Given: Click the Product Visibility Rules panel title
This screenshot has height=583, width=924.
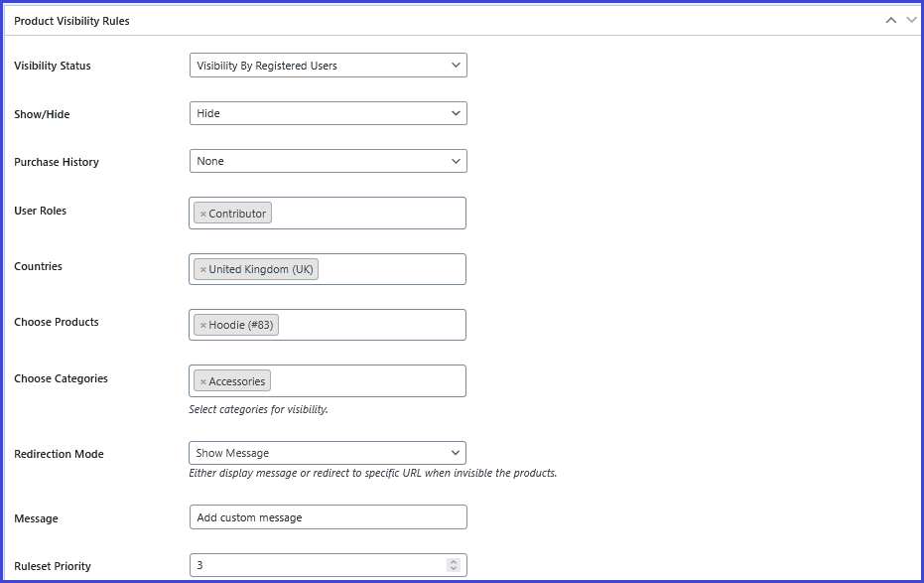Looking at the screenshot, I should pos(71,21).
